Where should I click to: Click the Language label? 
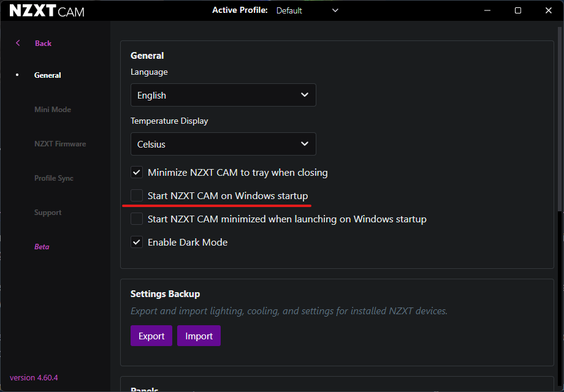(149, 72)
